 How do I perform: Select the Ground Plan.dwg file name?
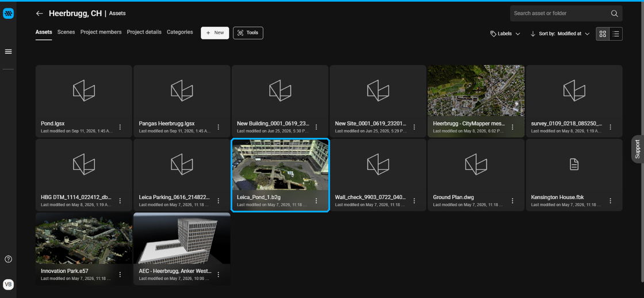point(454,197)
